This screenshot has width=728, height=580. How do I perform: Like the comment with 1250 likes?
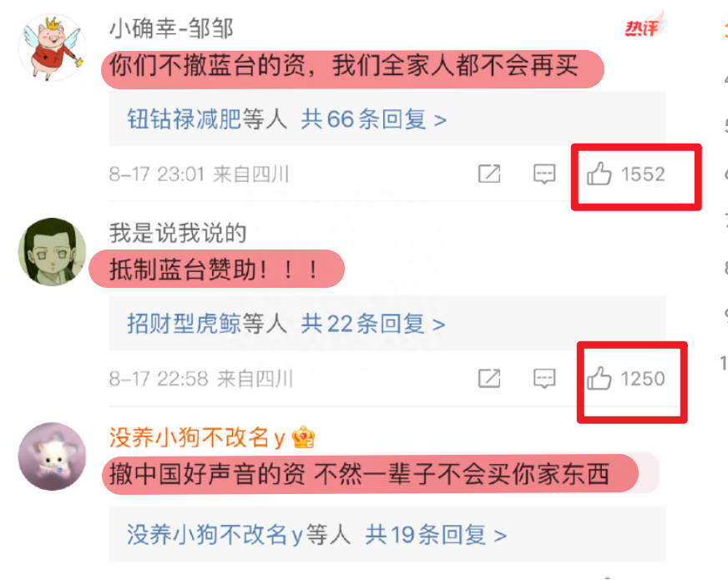tap(599, 378)
